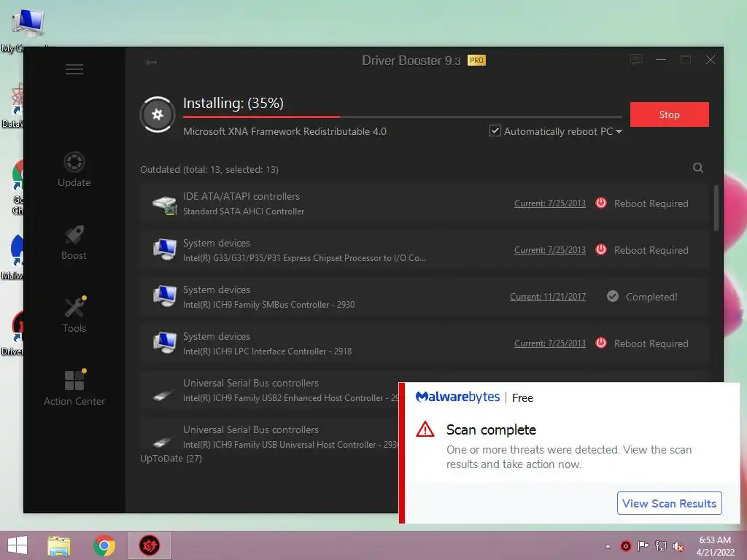The image size is (747, 560).
Task: Click the UpToDate (27) section label
Action: click(x=171, y=458)
